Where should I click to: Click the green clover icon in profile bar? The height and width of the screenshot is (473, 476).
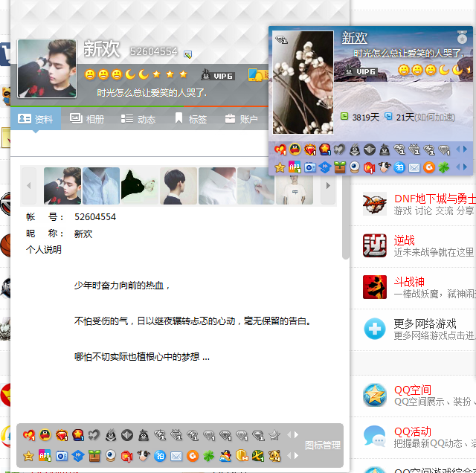tap(209, 456)
